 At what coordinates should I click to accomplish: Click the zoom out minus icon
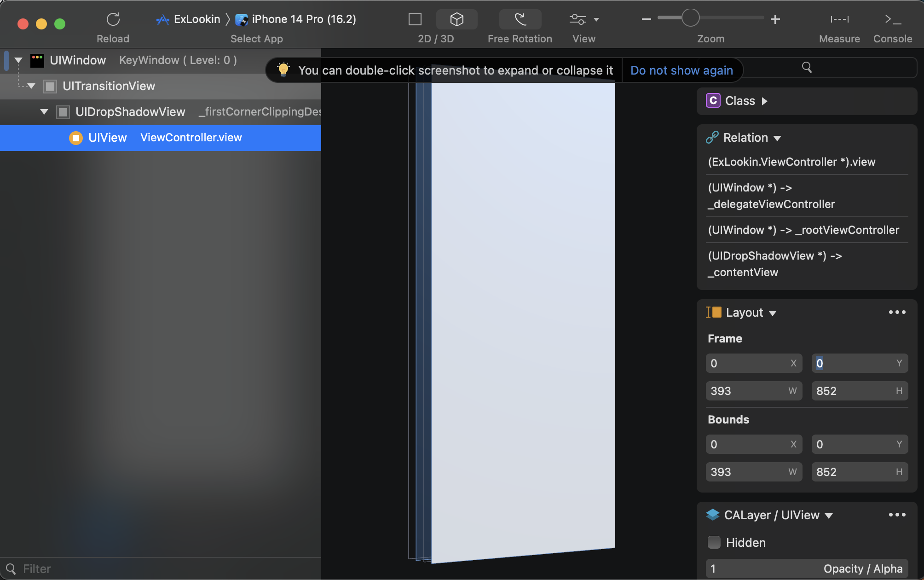(646, 19)
